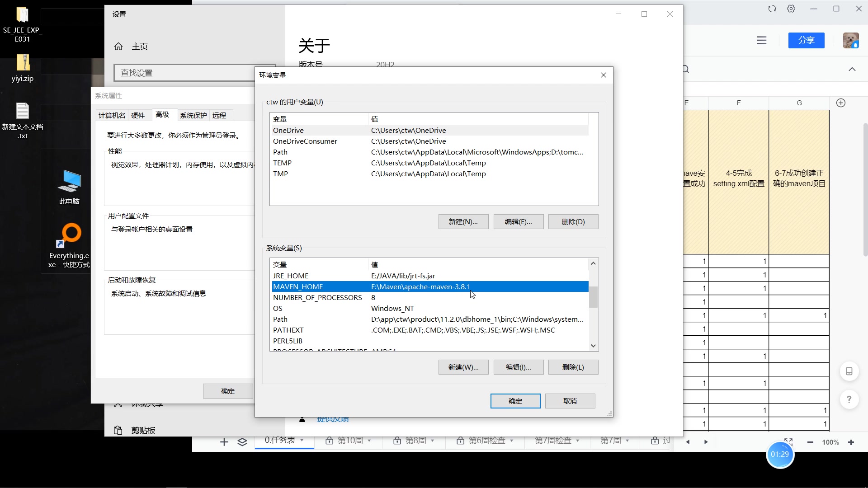
Task: Select MAVEN_HOME system variable row
Action: pos(429,286)
